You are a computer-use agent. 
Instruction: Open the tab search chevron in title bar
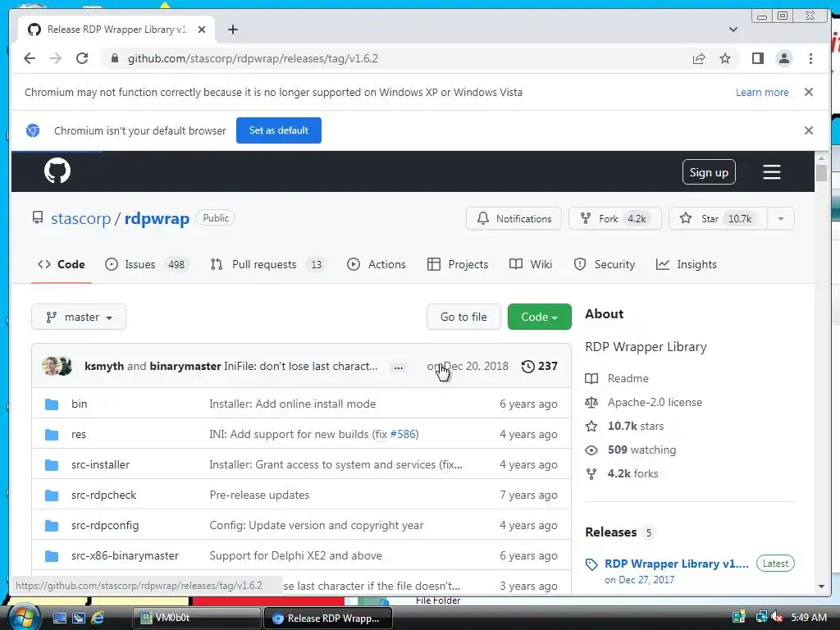733,30
